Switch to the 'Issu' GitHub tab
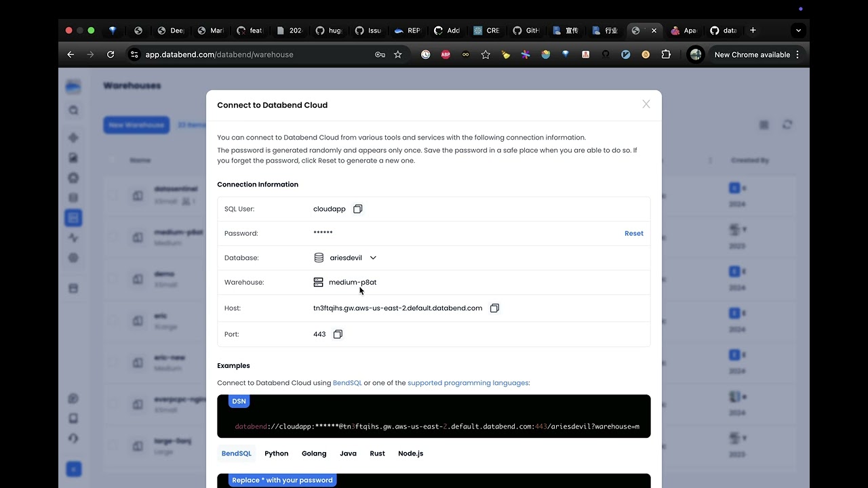 pos(368,30)
